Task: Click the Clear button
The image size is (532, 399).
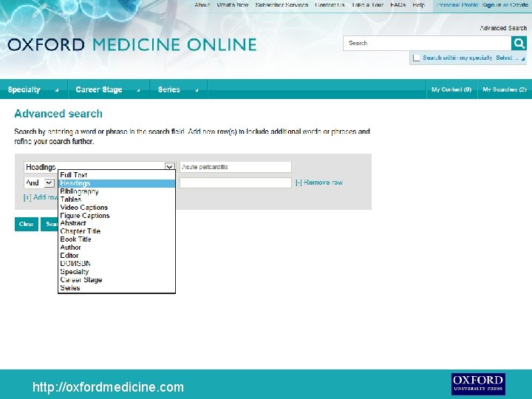Action: pos(26,225)
